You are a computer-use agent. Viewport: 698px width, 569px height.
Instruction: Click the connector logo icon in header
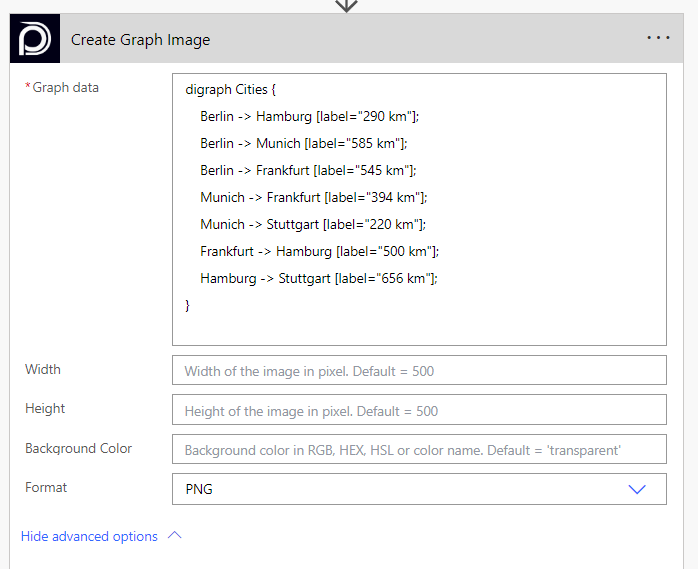click(x=36, y=39)
